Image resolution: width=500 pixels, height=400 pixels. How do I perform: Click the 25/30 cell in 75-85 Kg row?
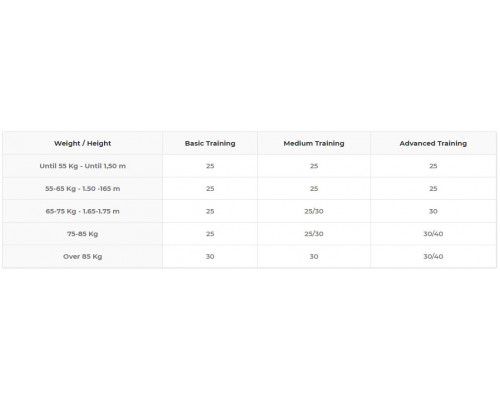click(x=314, y=234)
